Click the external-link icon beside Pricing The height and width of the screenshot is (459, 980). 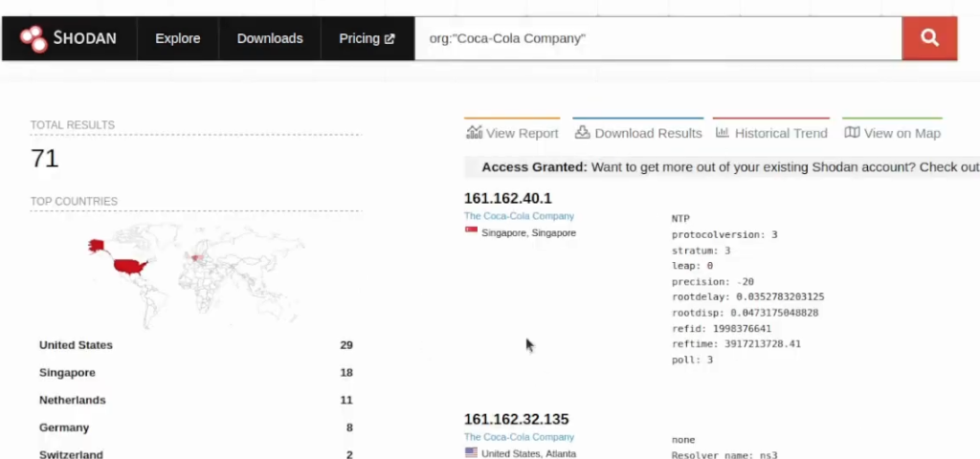pos(390,38)
